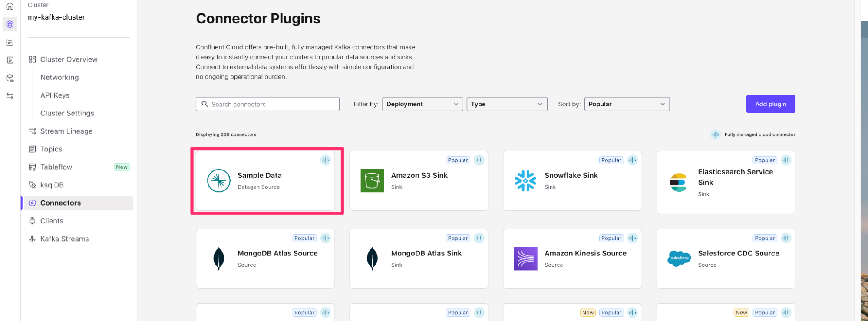Open Topics in the sidebar
The image size is (868, 321).
51,149
